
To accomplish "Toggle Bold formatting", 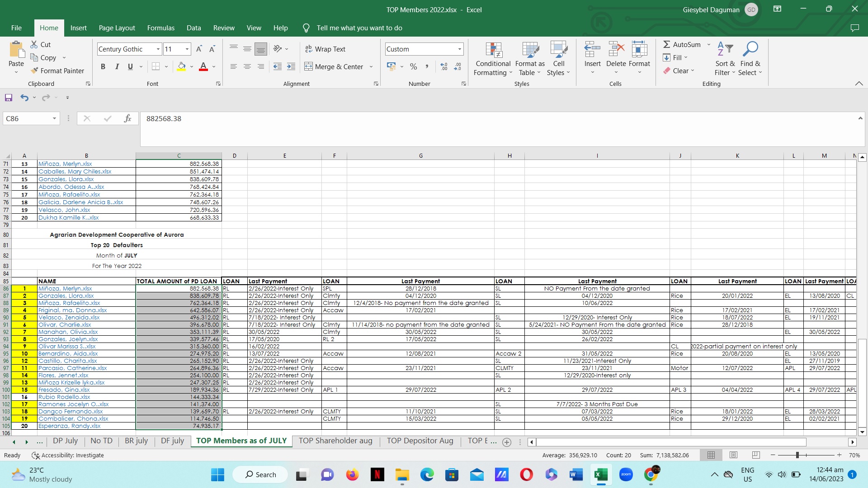I will pyautogui.click(x=103, y=66).
